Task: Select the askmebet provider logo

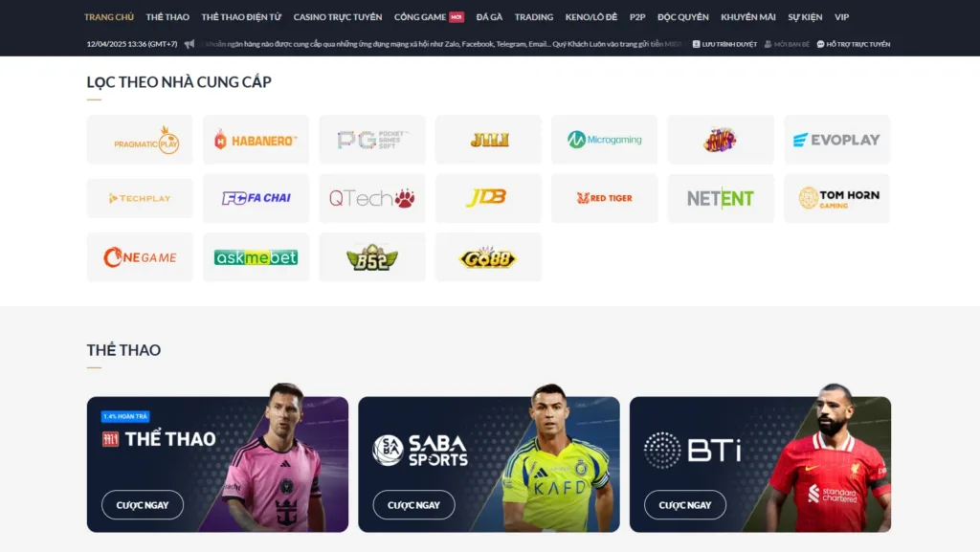Action: coord(256,257)
